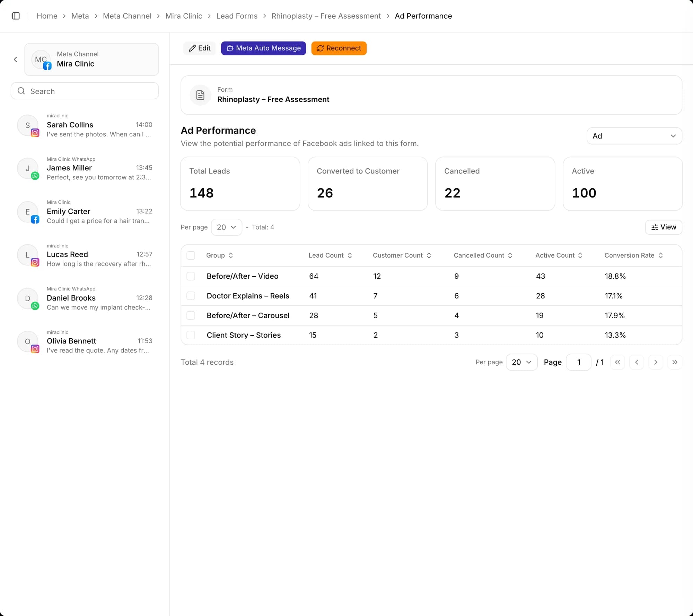693x616 pixels.
Task: Go to next page
Action: click(656, 362)
